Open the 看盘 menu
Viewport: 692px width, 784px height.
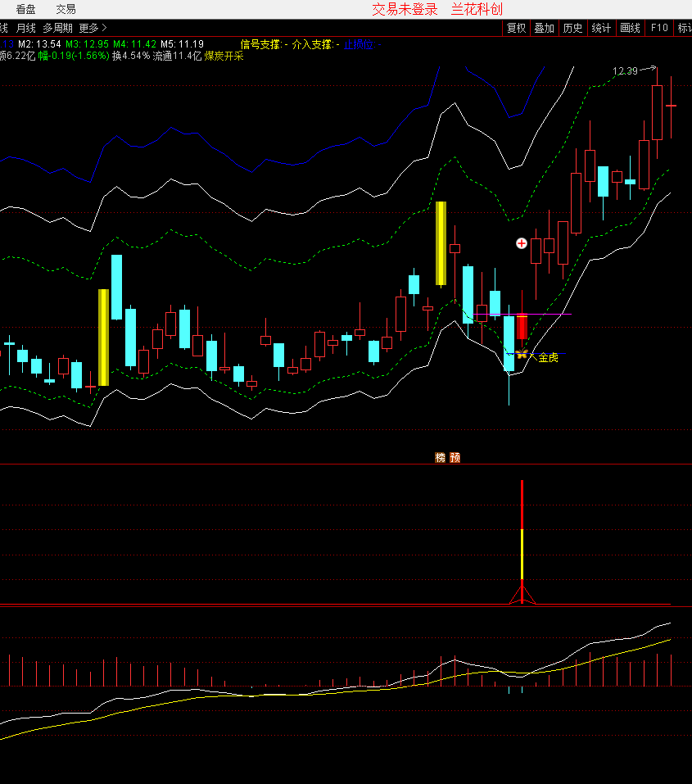(25, 9)
